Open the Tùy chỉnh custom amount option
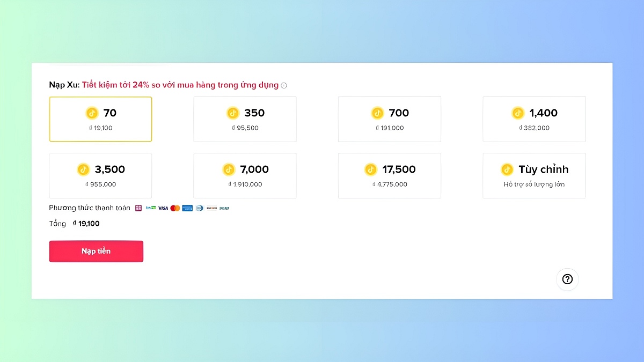The image size is (644, 362). click(x=534, y=175)
